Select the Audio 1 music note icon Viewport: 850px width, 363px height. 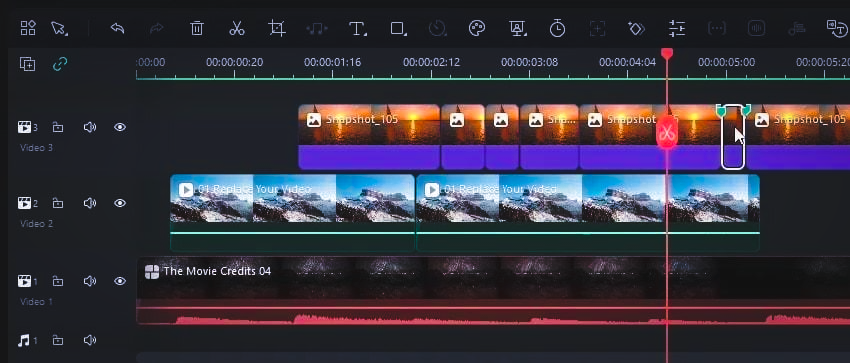pos(24,340)
